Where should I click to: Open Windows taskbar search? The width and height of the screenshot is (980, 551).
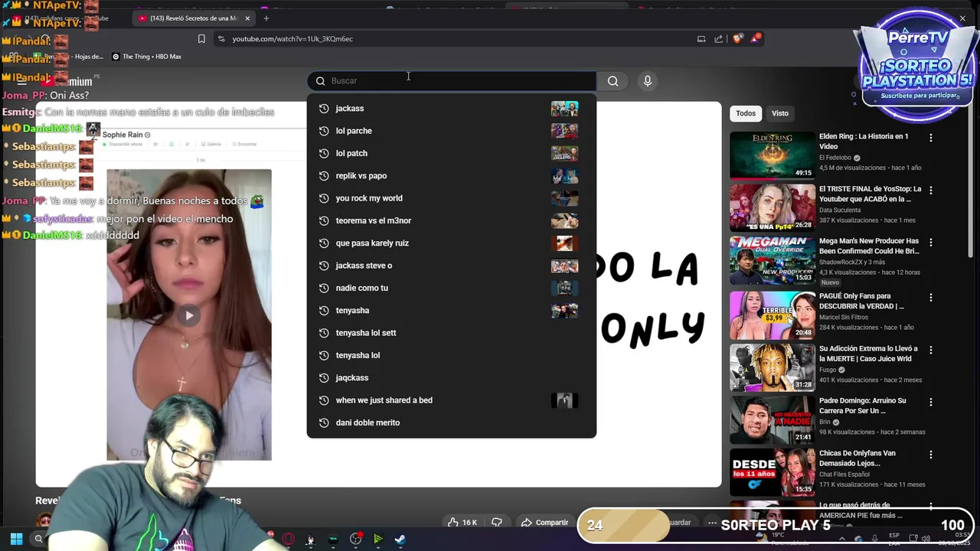click(38, 539)
